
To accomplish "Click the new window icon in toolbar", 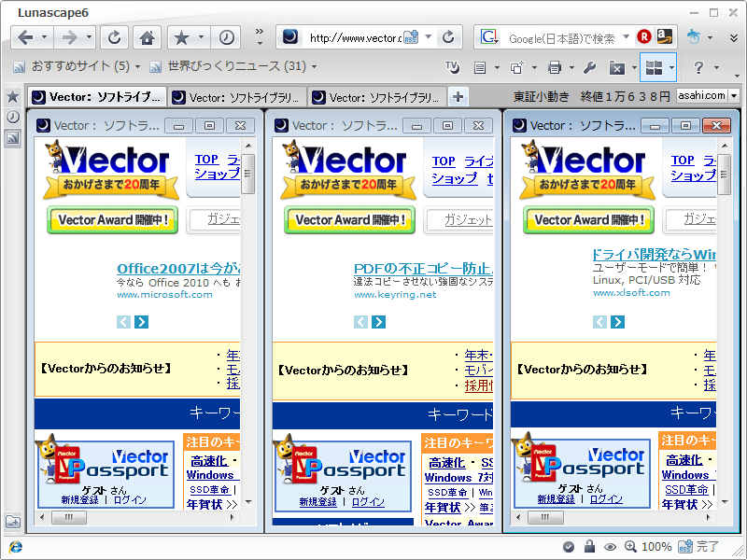I will (x=517, y=68).
